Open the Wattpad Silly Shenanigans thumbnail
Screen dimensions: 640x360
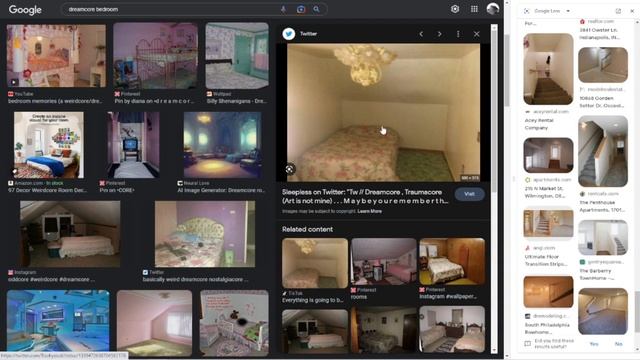point(237,56)
